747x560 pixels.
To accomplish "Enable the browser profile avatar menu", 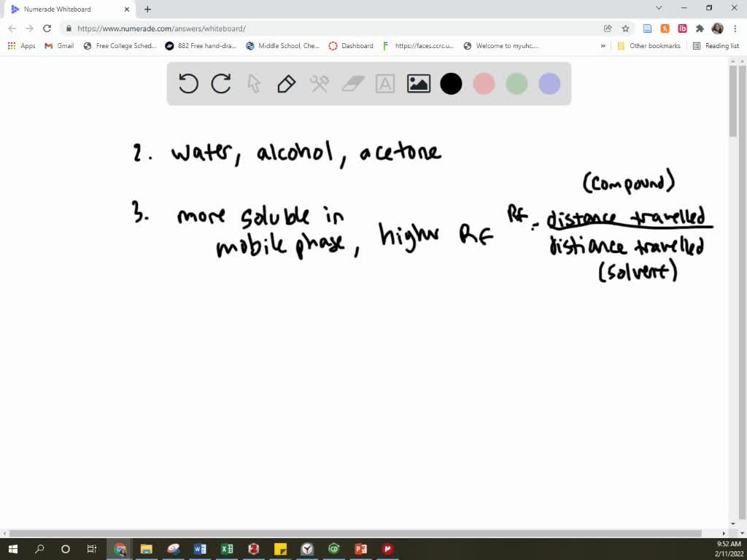I will coord(716,27).
